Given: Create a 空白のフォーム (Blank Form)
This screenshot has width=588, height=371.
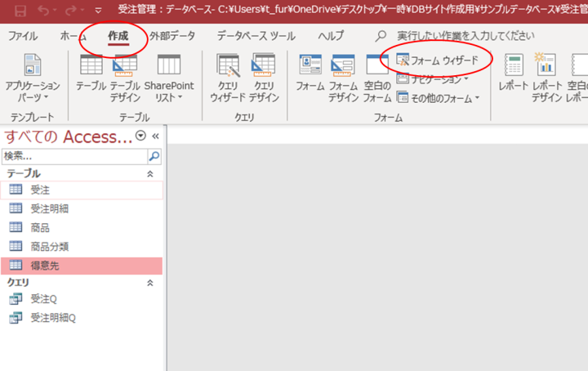Looking at the screenshot, I should pyautogui.click(x=377, y=74).
